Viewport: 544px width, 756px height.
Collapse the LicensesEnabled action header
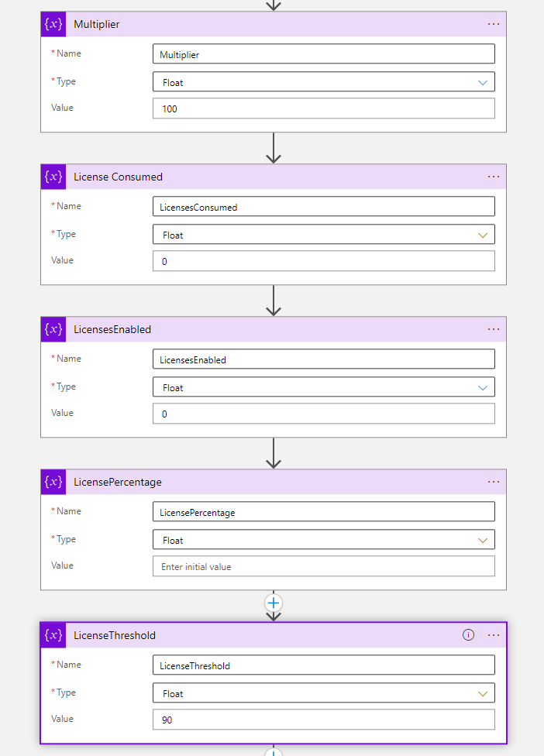[x=274, y=329]
